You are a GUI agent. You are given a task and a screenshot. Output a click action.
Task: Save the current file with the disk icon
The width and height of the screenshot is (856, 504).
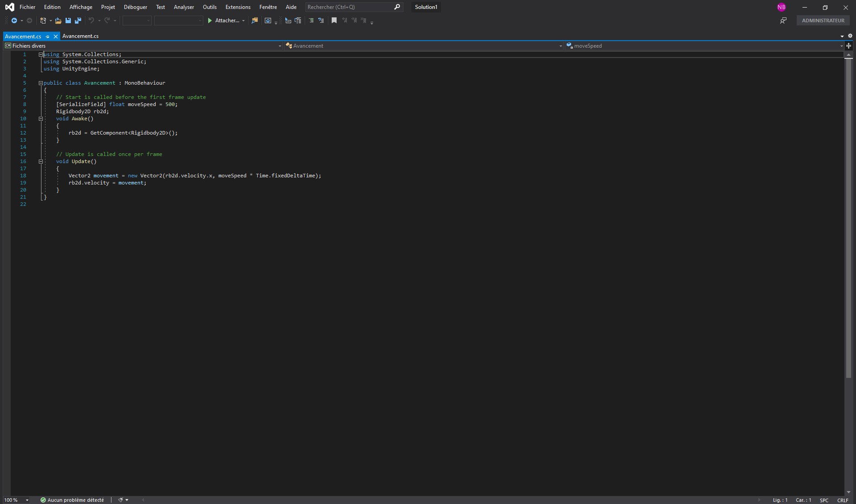pyautogui.click(x=68, y=20)
